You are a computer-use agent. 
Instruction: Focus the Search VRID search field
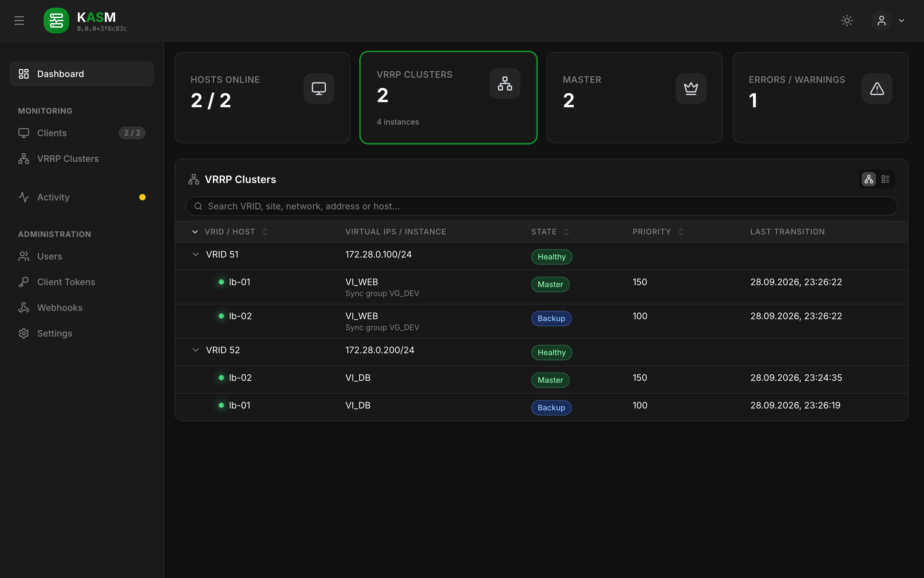(x=542, y=206)
